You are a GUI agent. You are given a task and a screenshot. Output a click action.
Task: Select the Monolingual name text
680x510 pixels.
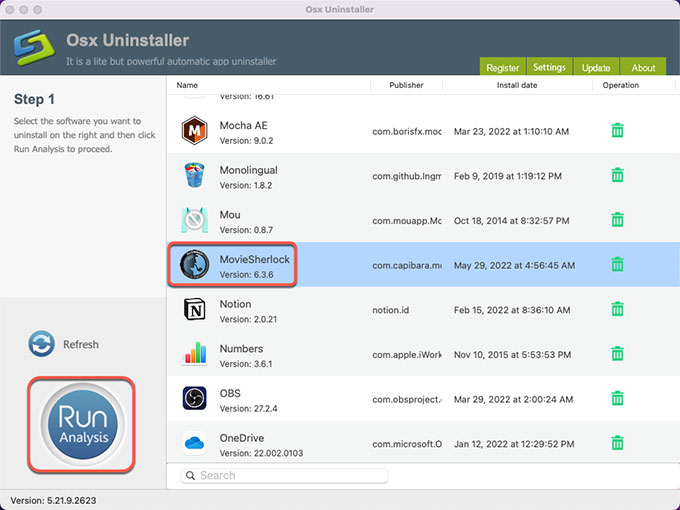[x=248, y=170]
